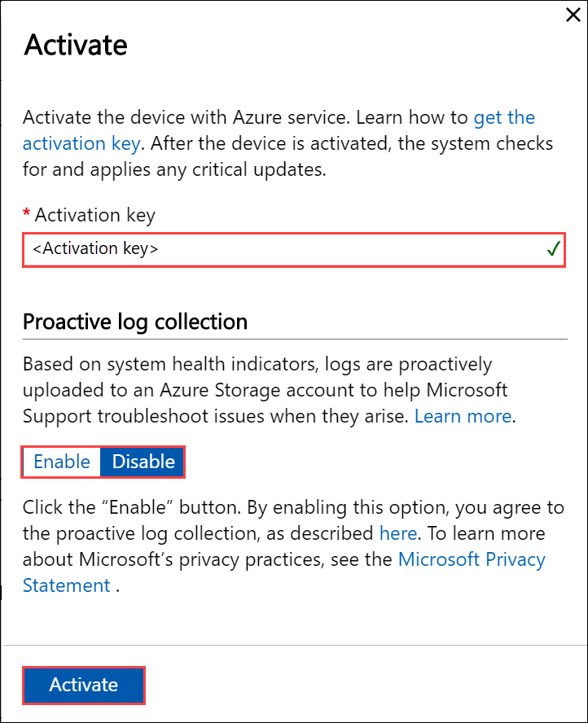This screenshot has height=723, width=588.
Task: Open the Learn more link
Action: (x=463, y=416)
